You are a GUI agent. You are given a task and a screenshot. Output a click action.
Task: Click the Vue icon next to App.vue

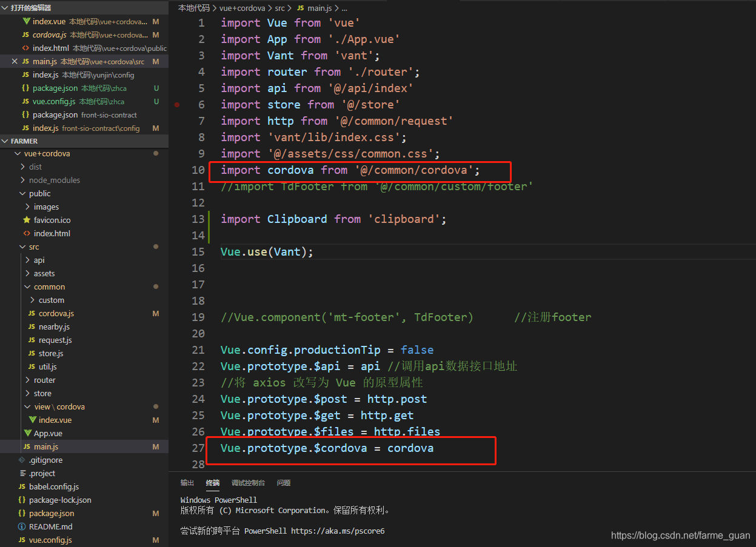[x=28, y=433]
